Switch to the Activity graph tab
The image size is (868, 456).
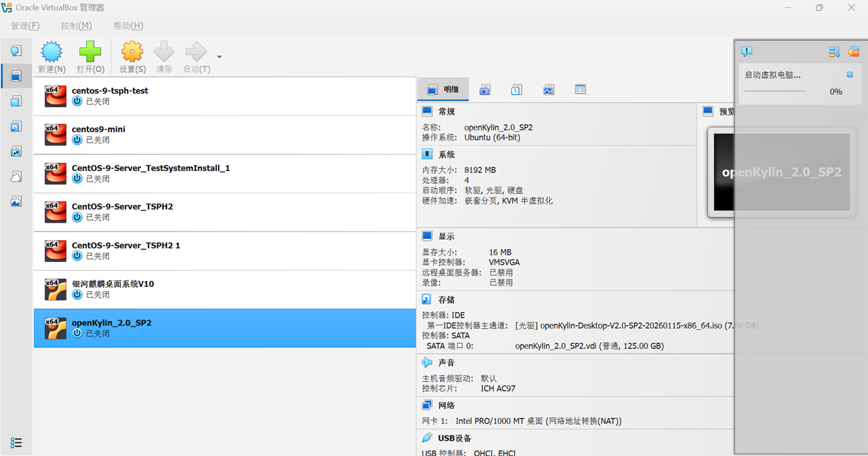pyautogui.click(x=549, y=90)
